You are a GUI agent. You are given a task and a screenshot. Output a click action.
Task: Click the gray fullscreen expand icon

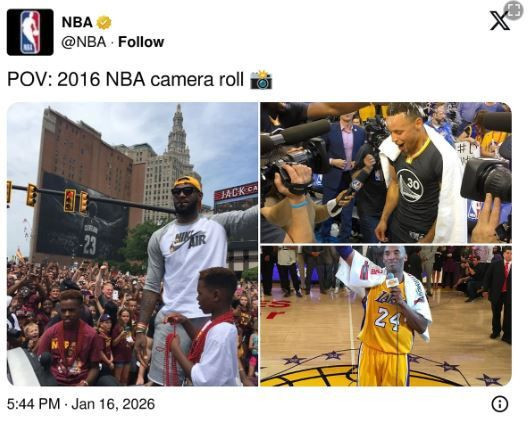[513, 10]
